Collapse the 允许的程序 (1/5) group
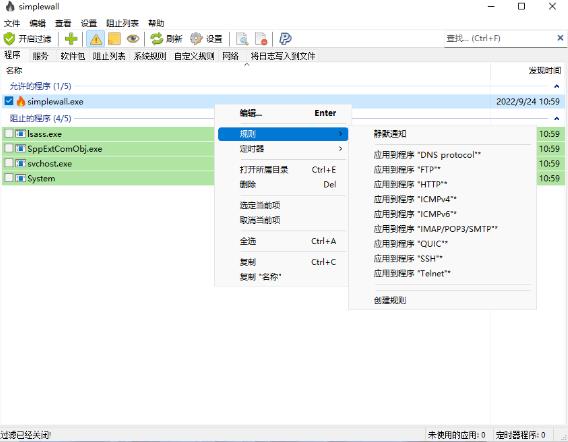568x442 pixels. [x=556, y=86]
